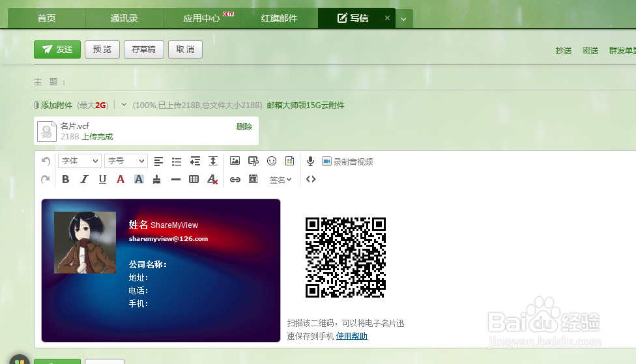636x364 pixels.
Task: Click the 名片.vcf file name
Action: click(x=75, y=126)
